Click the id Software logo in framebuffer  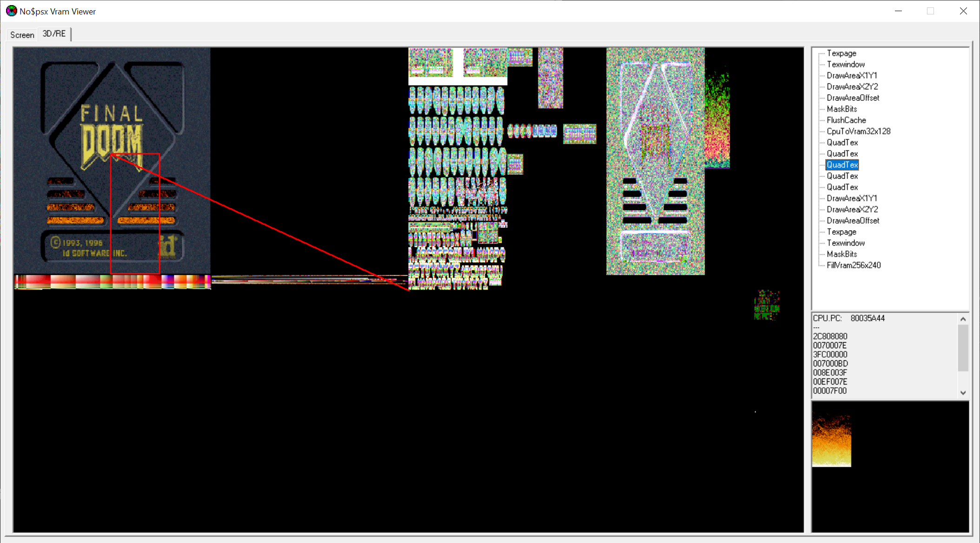pyautogui.click(x=168, y=246)
